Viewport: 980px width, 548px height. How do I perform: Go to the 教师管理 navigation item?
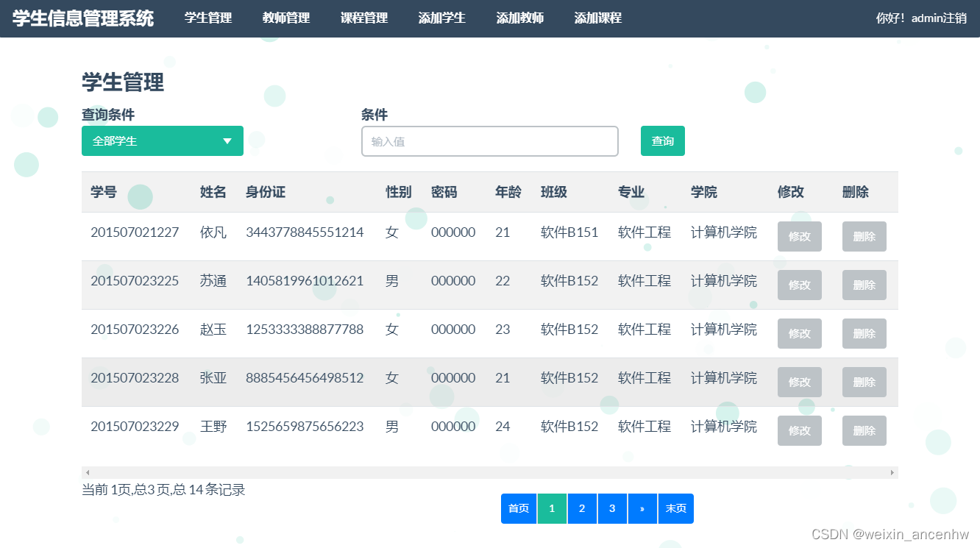click(286, 18)
